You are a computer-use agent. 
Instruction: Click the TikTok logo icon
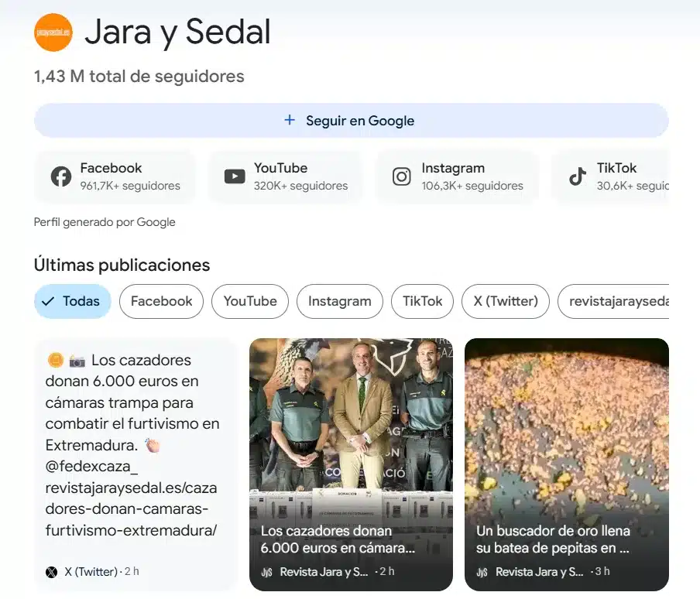point(578,176)
